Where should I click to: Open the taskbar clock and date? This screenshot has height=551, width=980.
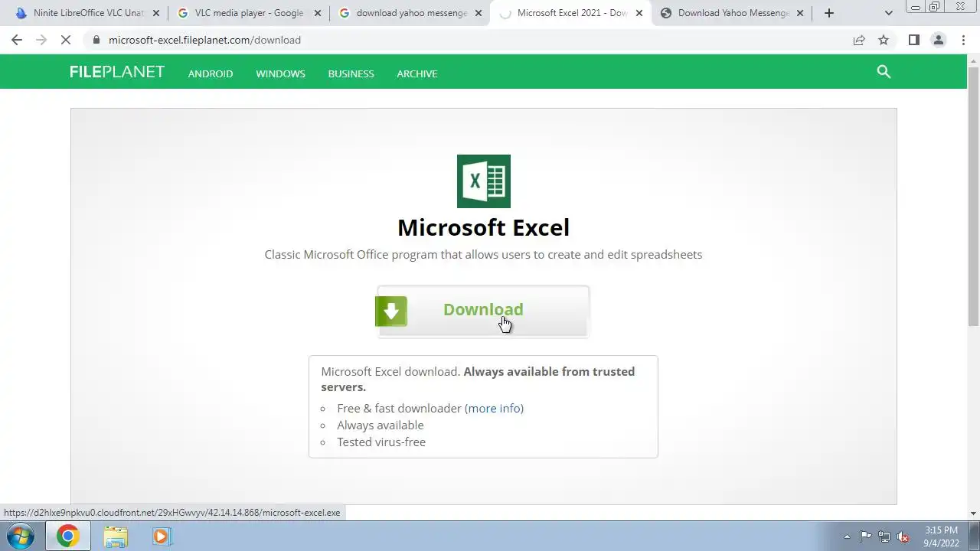click(941, 536)
